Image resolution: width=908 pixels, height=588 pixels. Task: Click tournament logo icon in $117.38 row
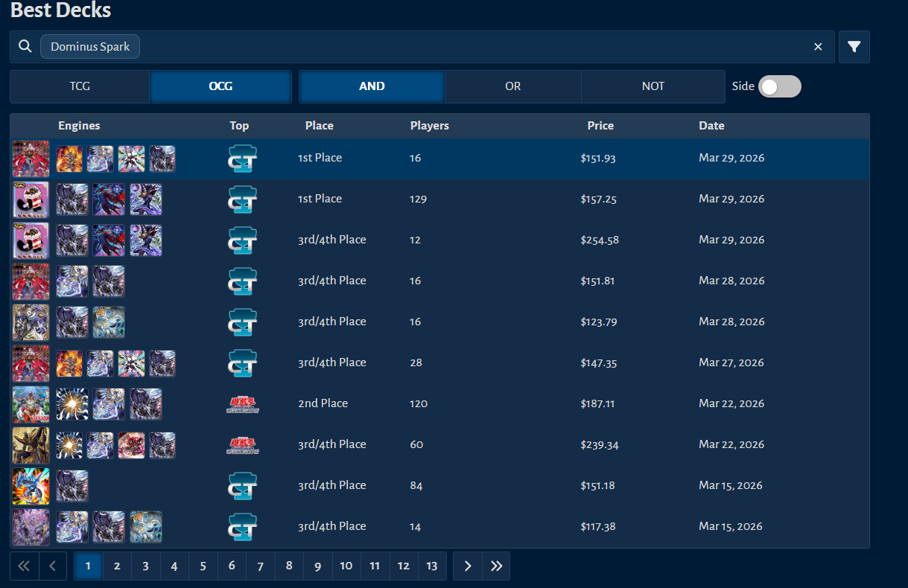(242, 527)
